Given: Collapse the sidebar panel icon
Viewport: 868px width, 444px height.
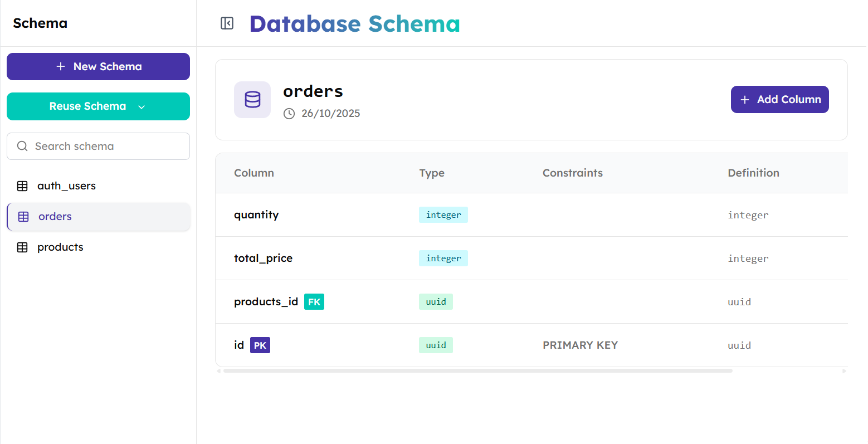Looking at the screenshot, I should point(227,23).
